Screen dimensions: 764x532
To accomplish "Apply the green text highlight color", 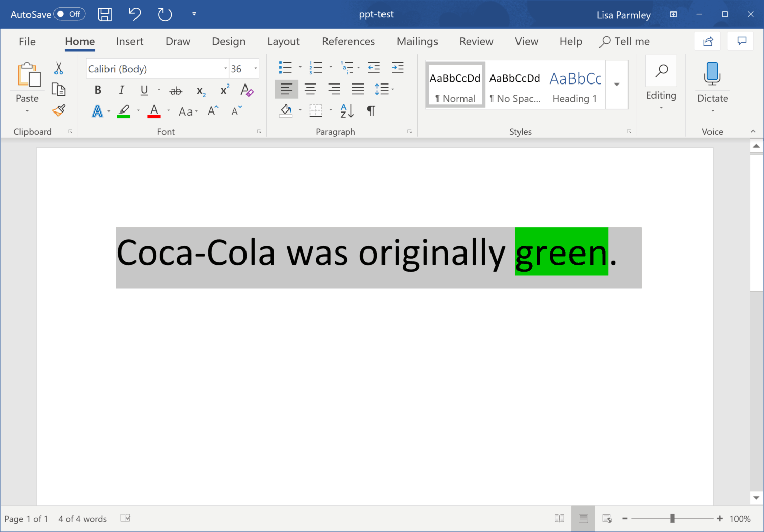I will (124, 111).
